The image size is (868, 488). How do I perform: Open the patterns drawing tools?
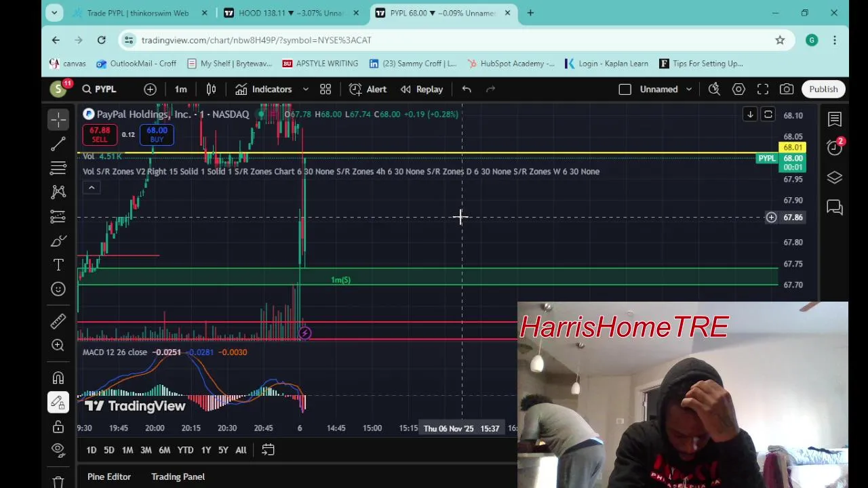pyautogui.click(x=58, y=192)
